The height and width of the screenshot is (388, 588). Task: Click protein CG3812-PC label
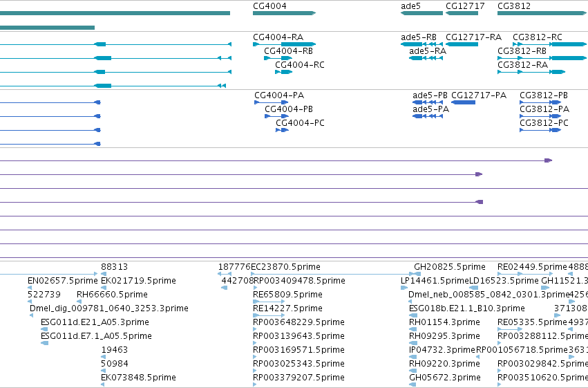coord(544,123)
